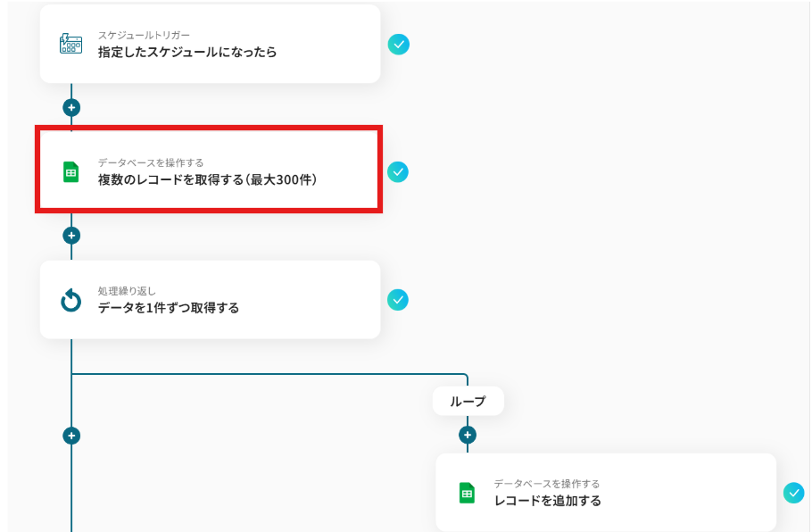Click the スケジュールトリガー subtitle text
This screenshot has width=812, height=532.
[x=144, y=35]
